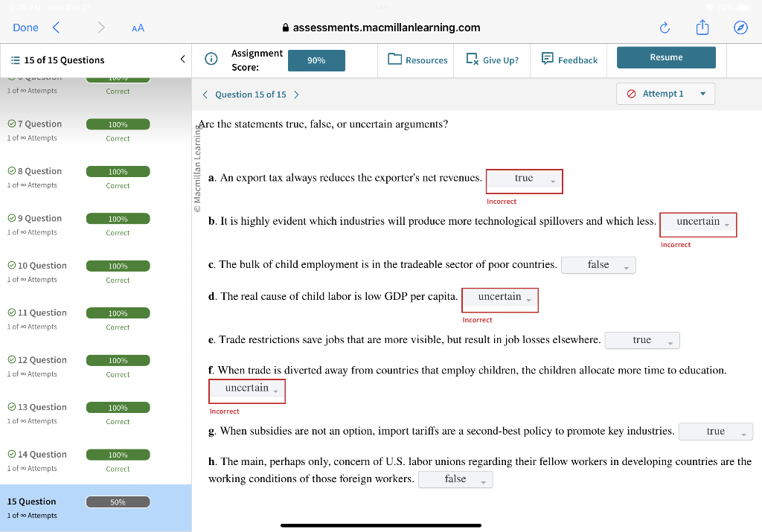Open the Safari tabs icon at top right

coord(740,28)
